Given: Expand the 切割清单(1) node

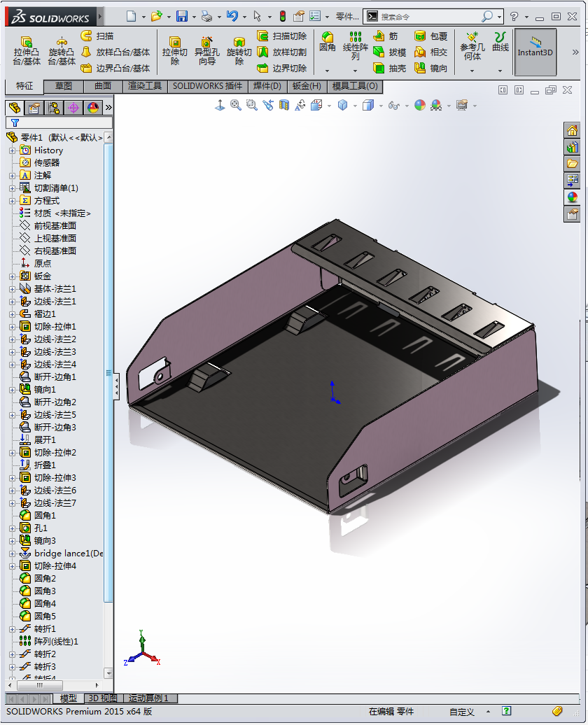Looking at the screenshot, I should [x=13, y=188].
